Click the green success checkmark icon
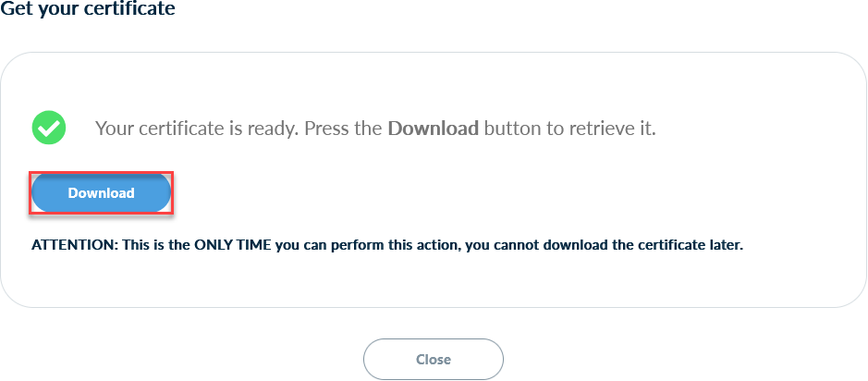This screenshot has height=381, width=868. click(49, 128)
